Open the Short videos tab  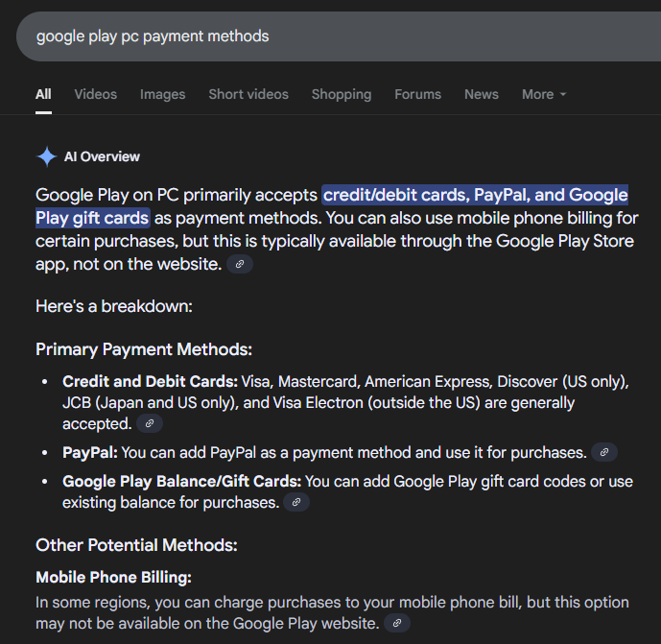248,94
